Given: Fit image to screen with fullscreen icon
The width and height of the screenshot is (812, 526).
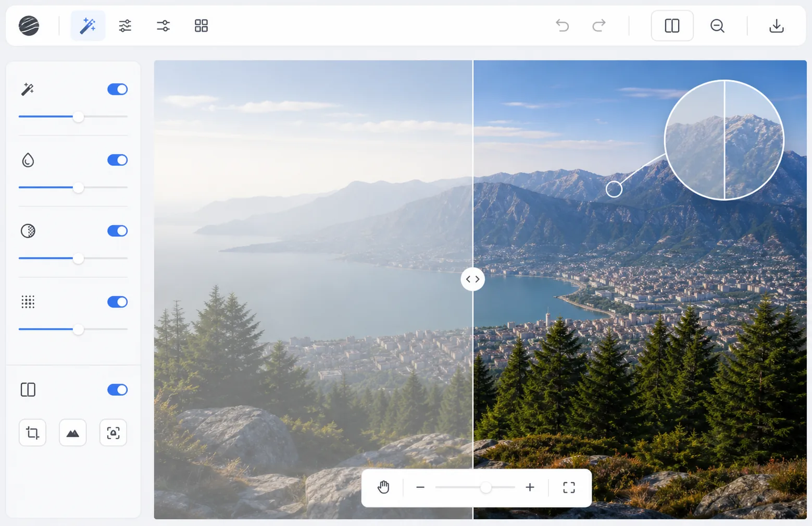Looking at the screenshot, I should [x=569, y=487].
